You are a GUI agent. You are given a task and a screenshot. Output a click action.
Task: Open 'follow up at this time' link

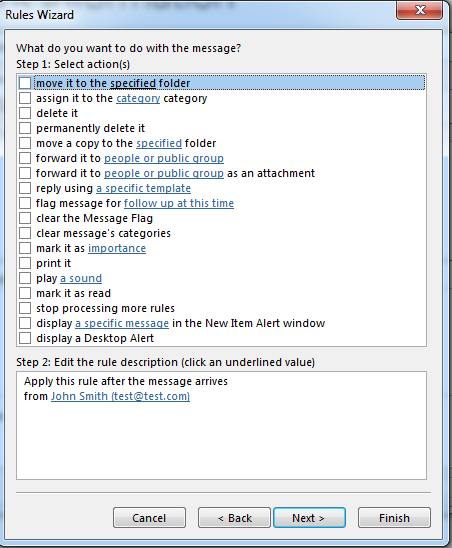coord(179,203)
